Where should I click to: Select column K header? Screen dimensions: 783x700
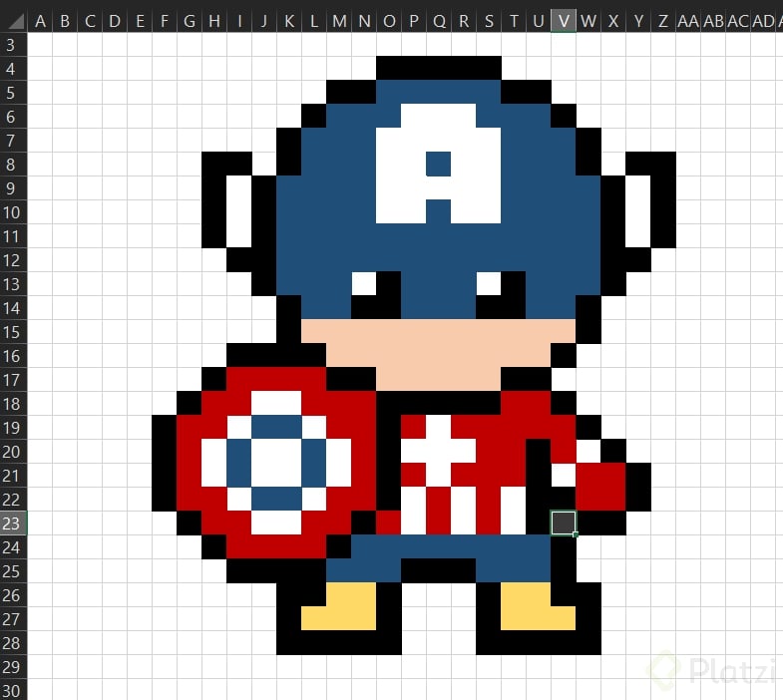point(289,22)
